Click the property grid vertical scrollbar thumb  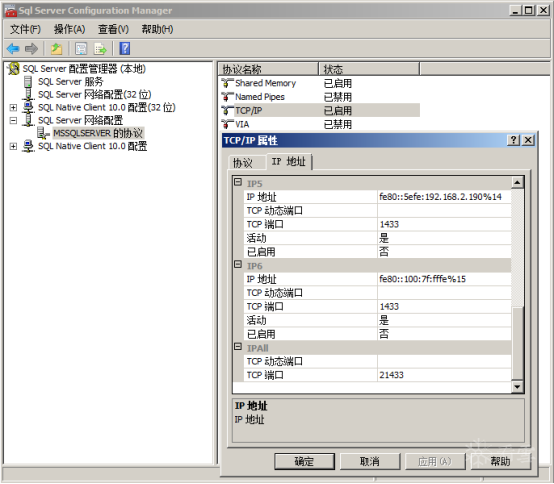click(x=517, y=343)
